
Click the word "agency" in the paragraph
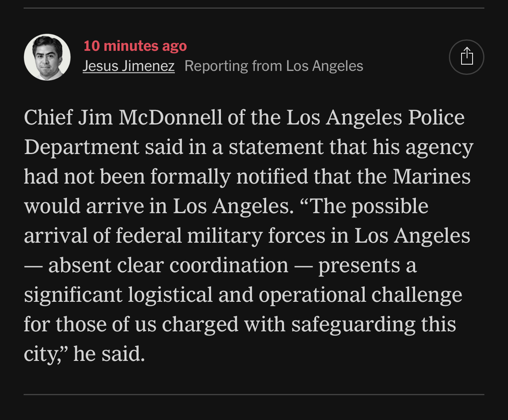(x=439, y=148)
